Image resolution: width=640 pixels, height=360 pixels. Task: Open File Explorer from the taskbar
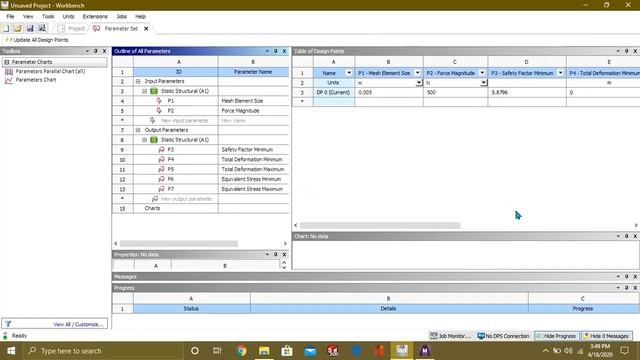[264, 351]
